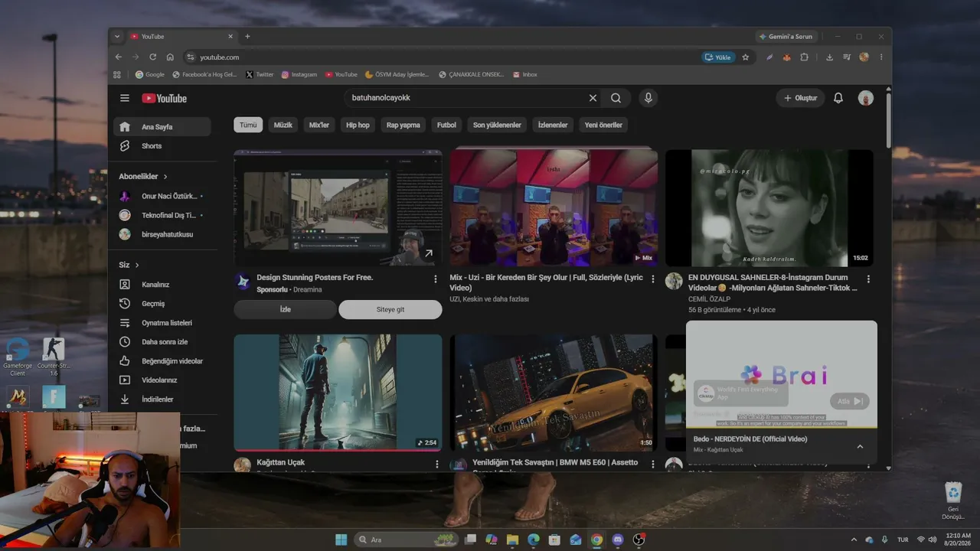
Task: Click the Siteye git button
Action: (390, 309)
